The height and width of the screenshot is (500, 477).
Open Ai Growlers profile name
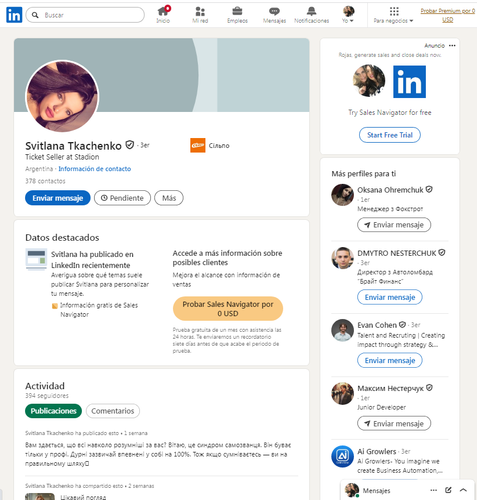[x=377, y=452]
